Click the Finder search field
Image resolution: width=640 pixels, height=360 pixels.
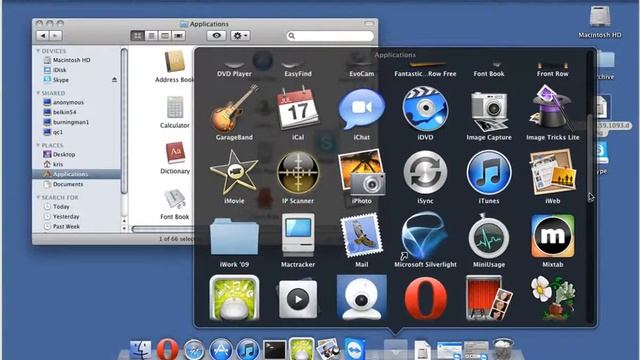click(330, 36)
